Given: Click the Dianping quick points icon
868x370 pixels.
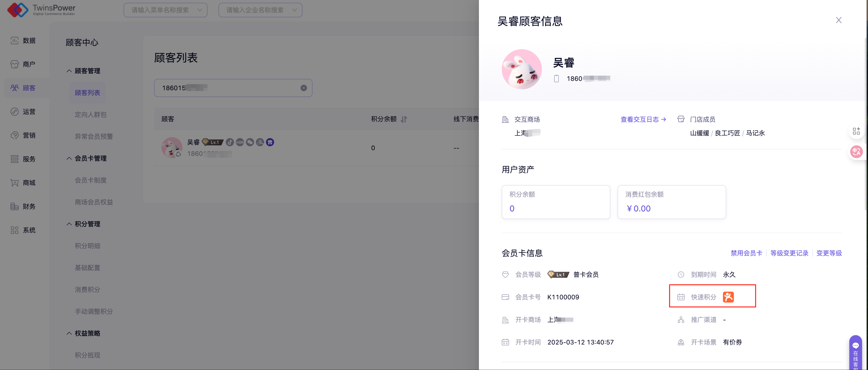Looking at the screenshot, I should [x=728, y=297].
